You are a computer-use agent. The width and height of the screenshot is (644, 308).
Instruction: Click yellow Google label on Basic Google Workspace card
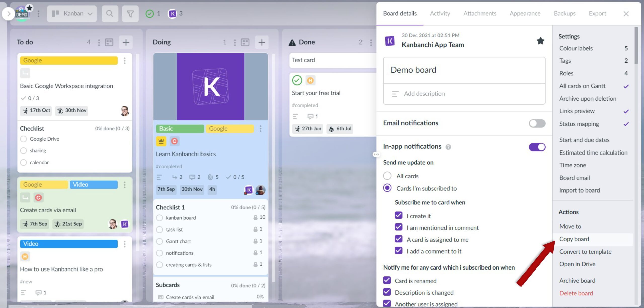(69, 60)
